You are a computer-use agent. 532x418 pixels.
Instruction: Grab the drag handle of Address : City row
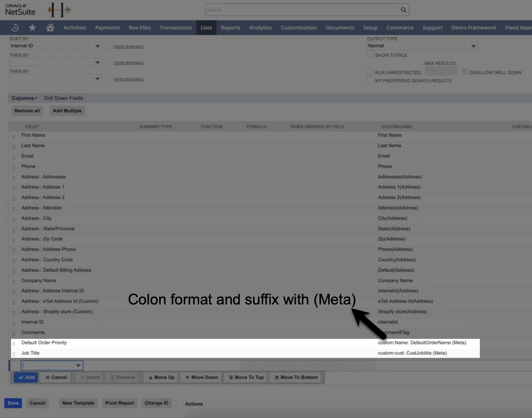click(x=14, y=219)
